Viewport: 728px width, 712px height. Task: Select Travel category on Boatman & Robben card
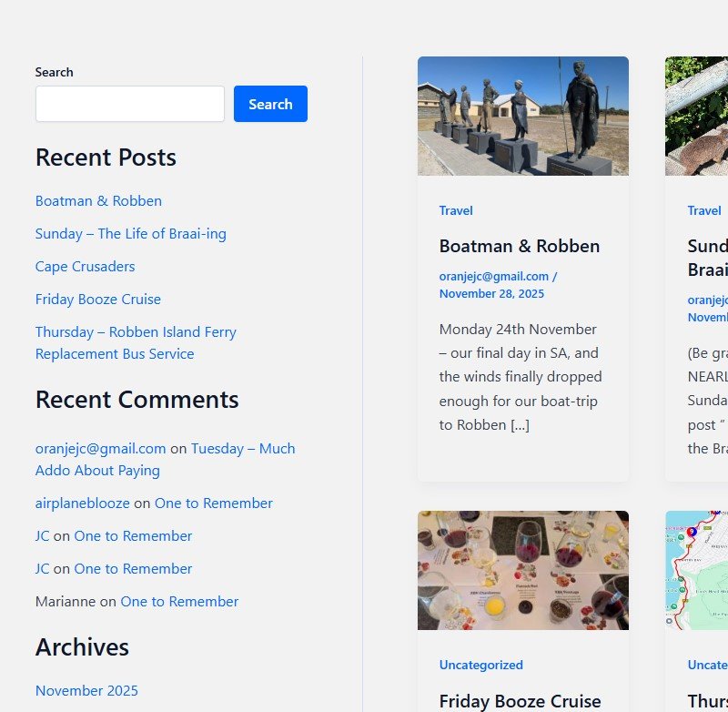(456, 210)
